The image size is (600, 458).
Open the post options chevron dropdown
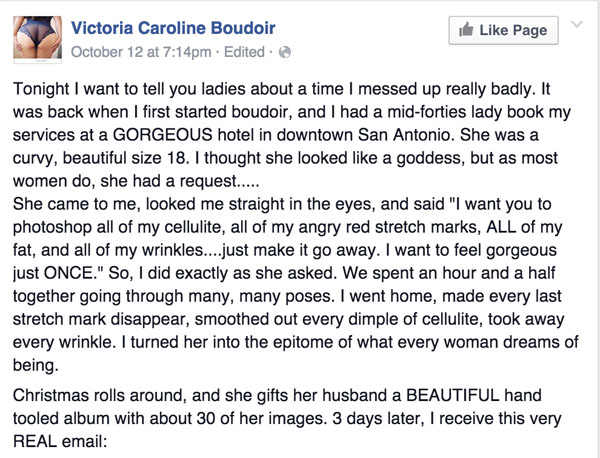[575, 23]
